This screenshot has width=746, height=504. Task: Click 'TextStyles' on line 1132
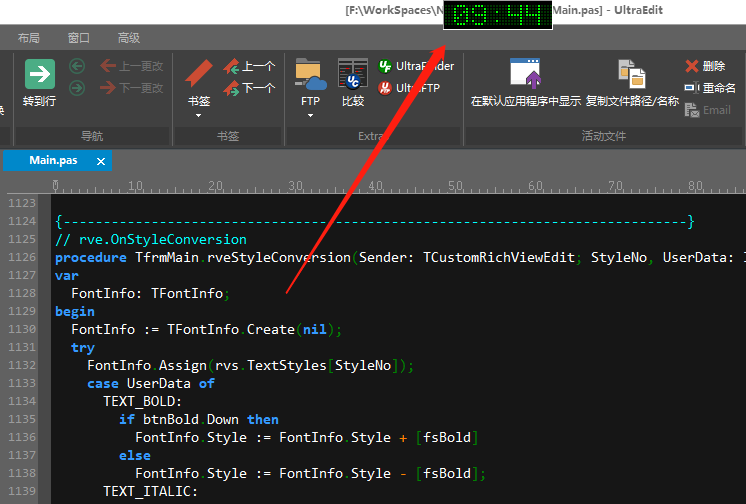click(x=286, y=366)
